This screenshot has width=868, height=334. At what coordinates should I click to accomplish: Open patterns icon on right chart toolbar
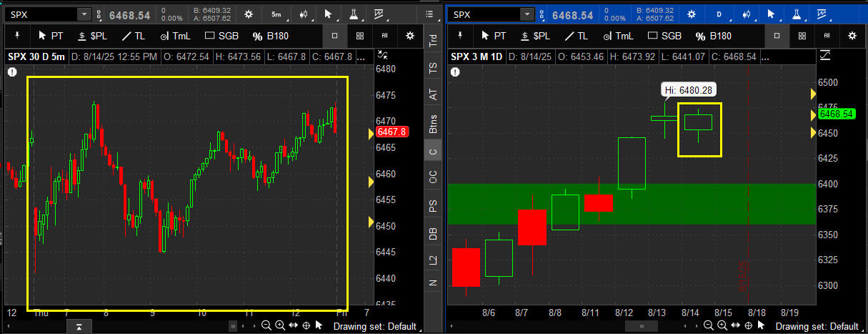(x=821, y=14)
